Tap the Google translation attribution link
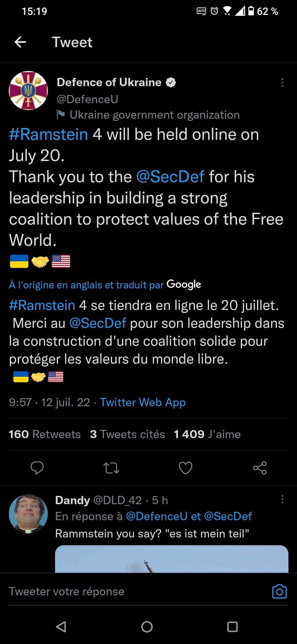Screen dimensions: 297x644 (105, 285)
